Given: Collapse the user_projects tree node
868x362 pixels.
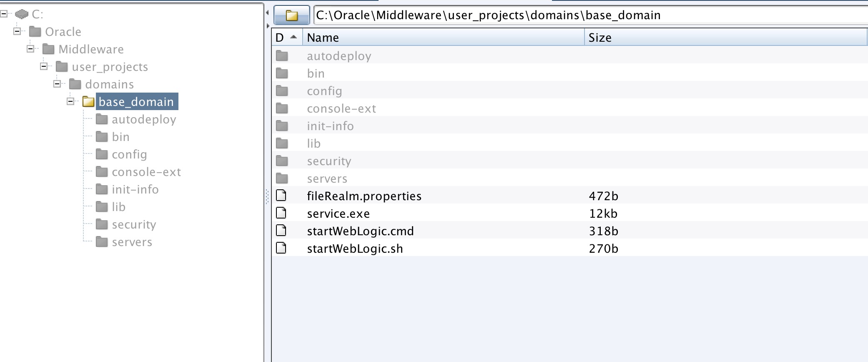Looking at the screenshot, I should [44, 66].
